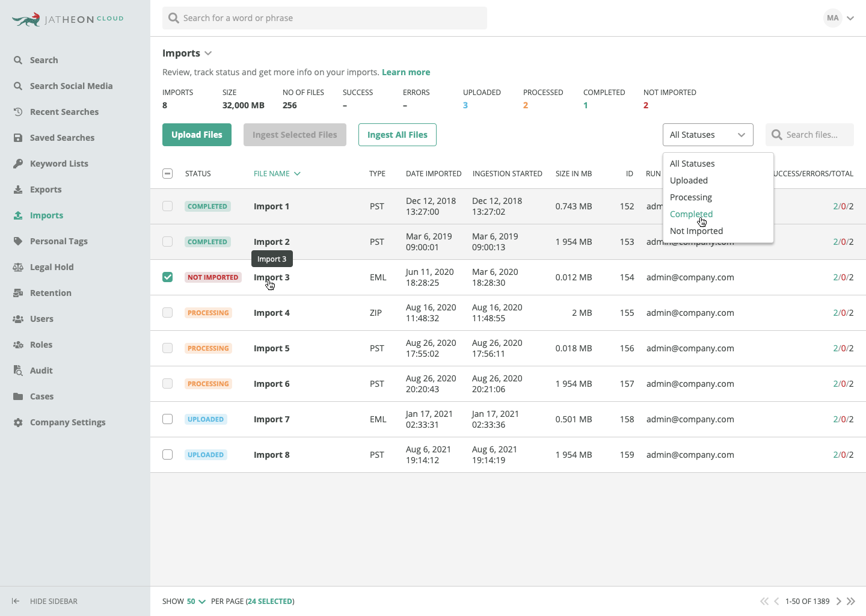The image size is (866, 616).
Task: Open Company Settings gear icon
Action: [18, 422]
